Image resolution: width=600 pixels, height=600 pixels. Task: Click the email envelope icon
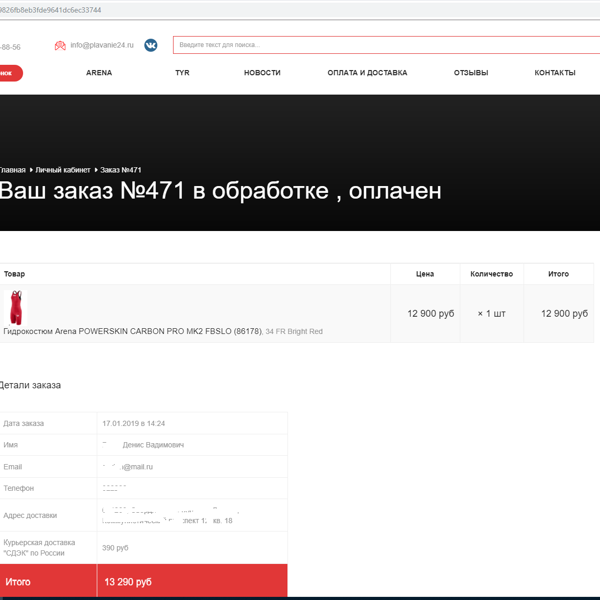point(60,46)
